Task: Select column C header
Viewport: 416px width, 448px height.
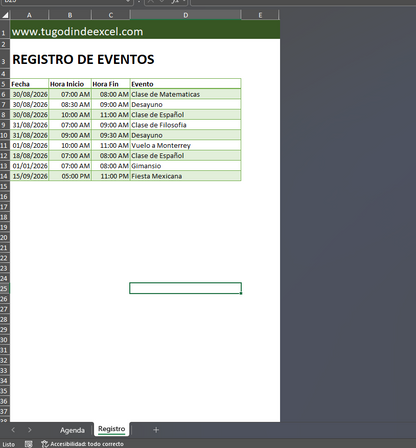Action: [x=111, y=15]
